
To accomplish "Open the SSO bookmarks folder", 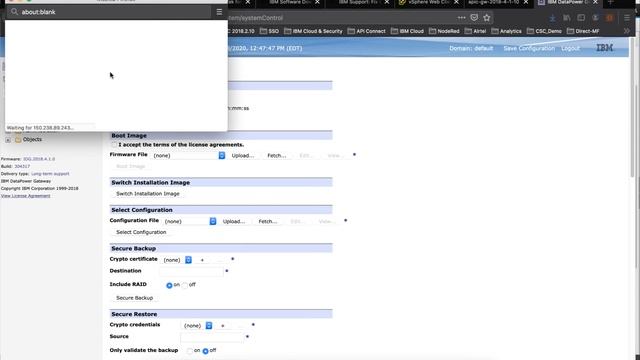I will pyautogui.click(x=269, y=31).
